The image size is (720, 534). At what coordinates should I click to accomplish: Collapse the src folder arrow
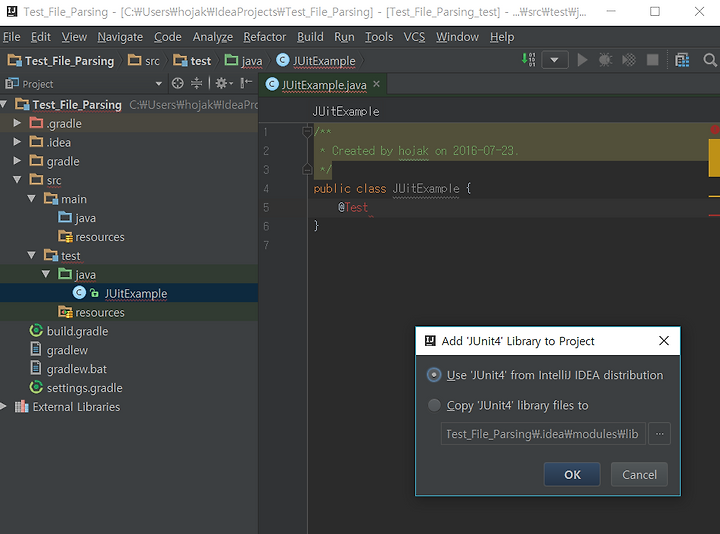coord(17,180)
